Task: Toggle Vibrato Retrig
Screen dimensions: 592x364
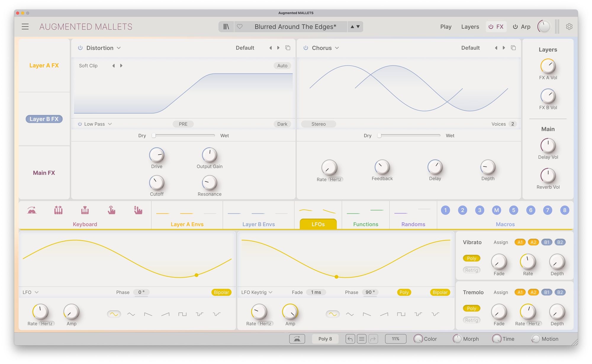Action: click(472, 270)
